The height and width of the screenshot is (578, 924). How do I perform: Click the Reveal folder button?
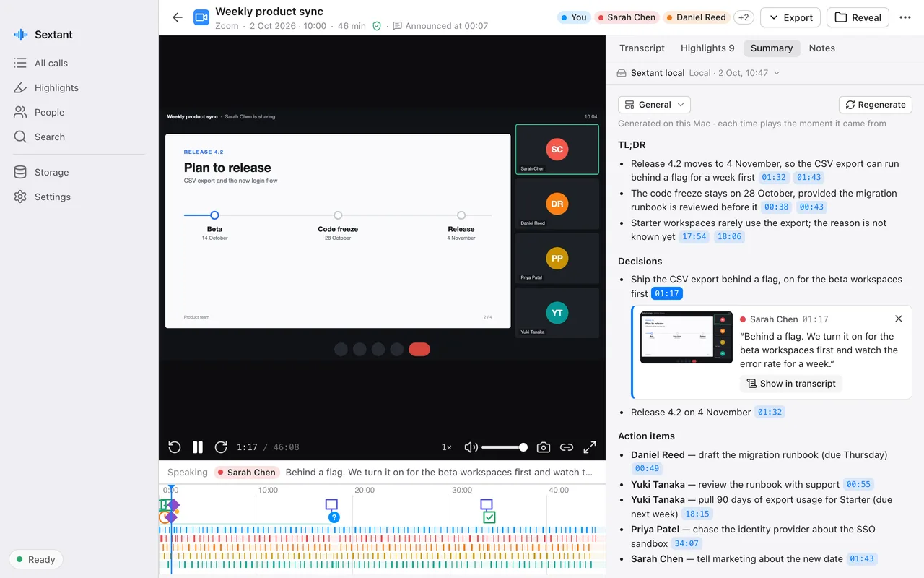pyautogui.click(x=858, y=17)
